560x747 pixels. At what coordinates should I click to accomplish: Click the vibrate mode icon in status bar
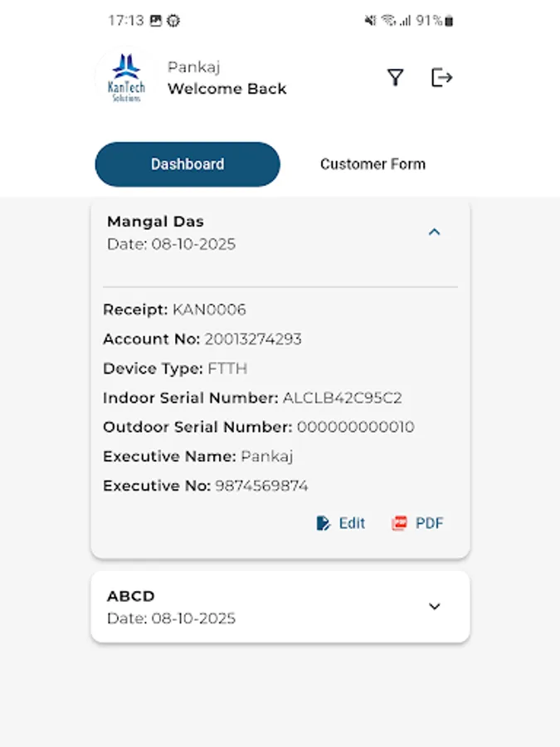[368, 19]
